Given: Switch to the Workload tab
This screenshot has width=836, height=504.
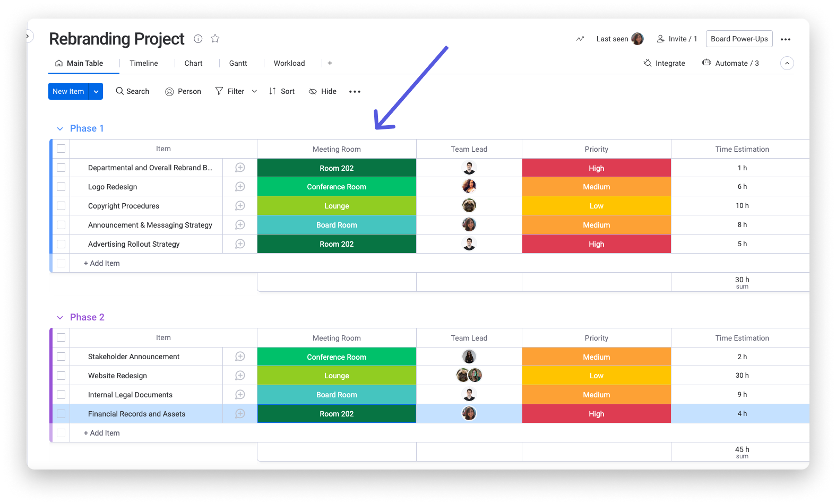Looking at the screenshot, I should (x=289, y=63).
